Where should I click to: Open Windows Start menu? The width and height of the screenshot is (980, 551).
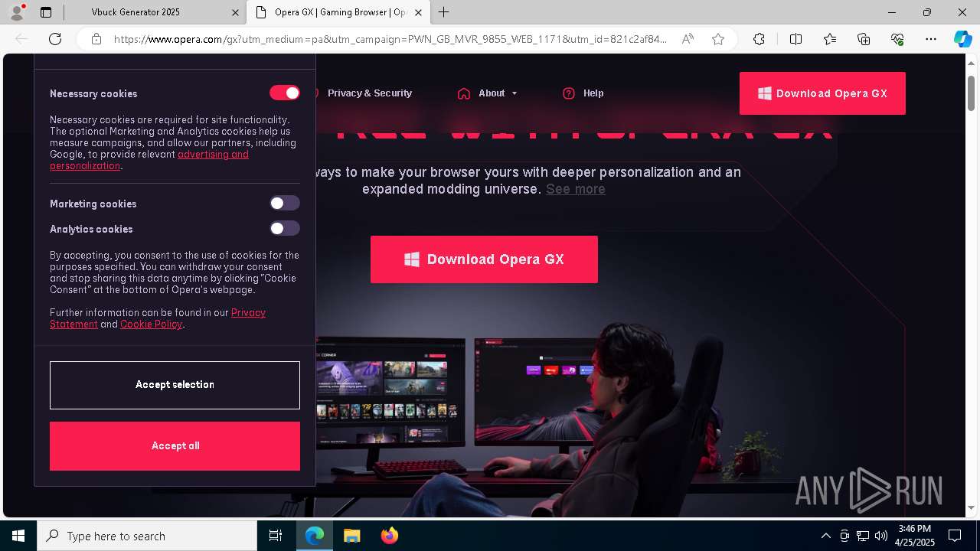pos(18,536)
